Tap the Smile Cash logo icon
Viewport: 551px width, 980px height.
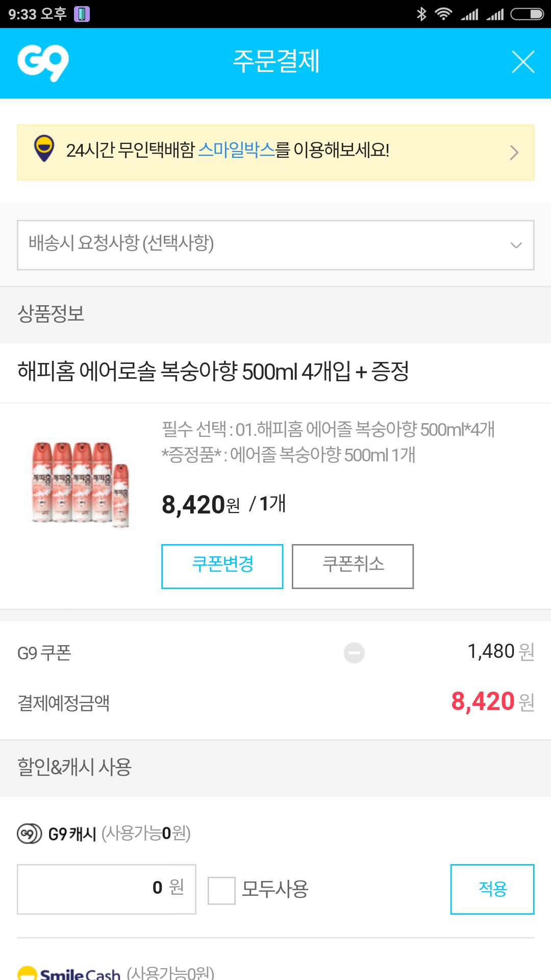point(28,973)
